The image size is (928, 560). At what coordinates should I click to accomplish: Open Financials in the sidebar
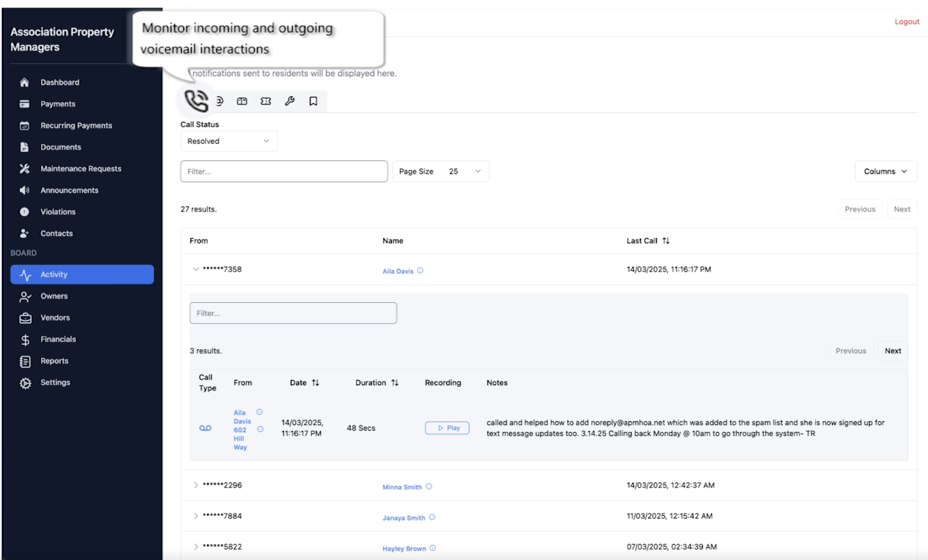click(x=58, y=339)
